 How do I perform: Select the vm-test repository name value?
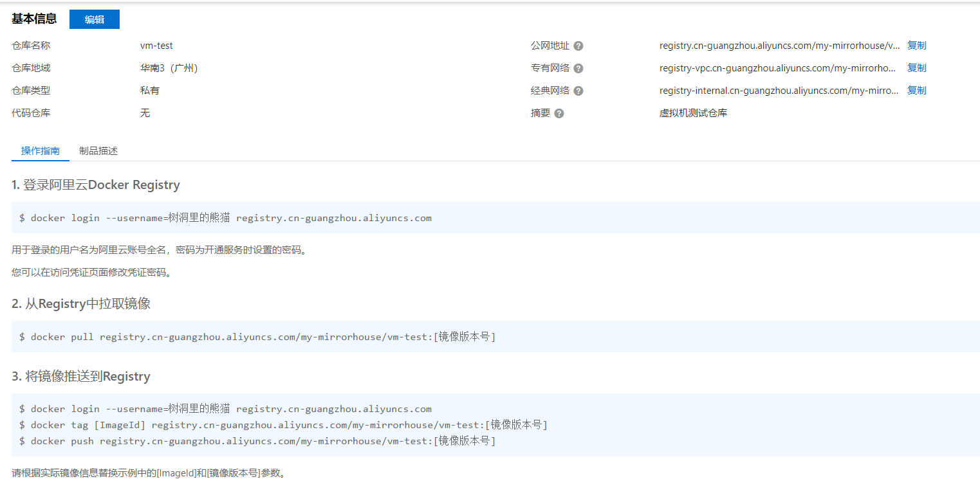pyautogui.click(x=156, y=46)
